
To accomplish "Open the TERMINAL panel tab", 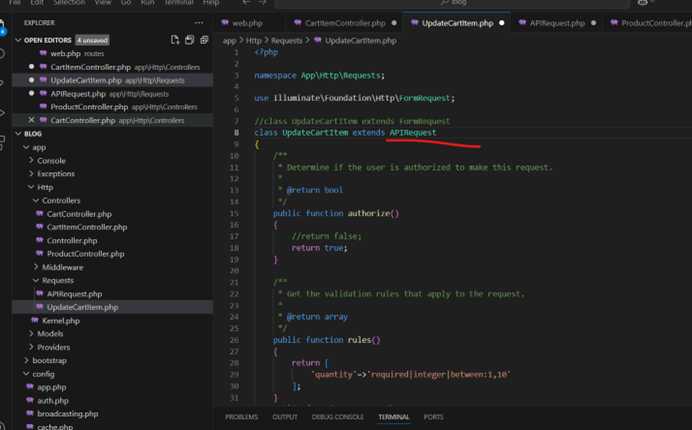I will click(394, 417).
